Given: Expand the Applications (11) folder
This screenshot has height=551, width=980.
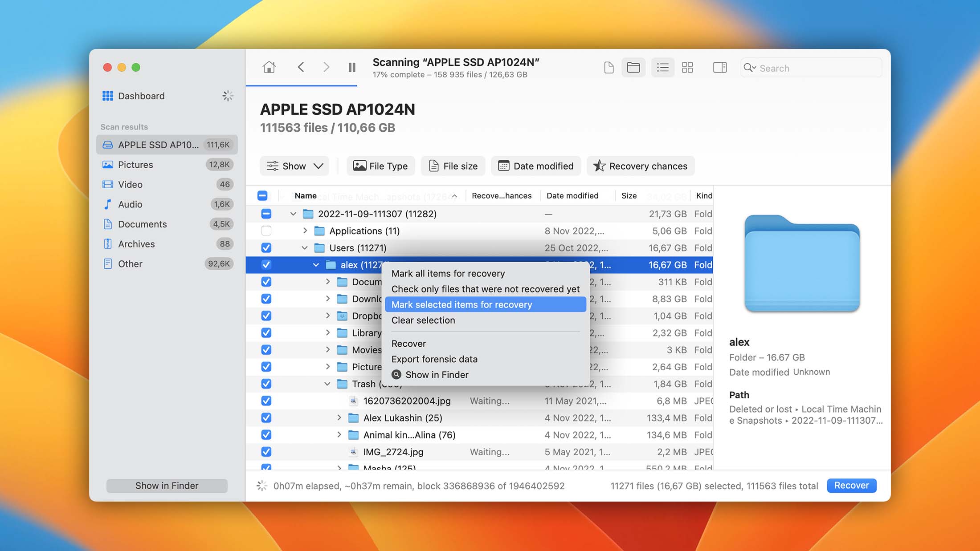Looking at the screenshot, I should pos(305,231).
